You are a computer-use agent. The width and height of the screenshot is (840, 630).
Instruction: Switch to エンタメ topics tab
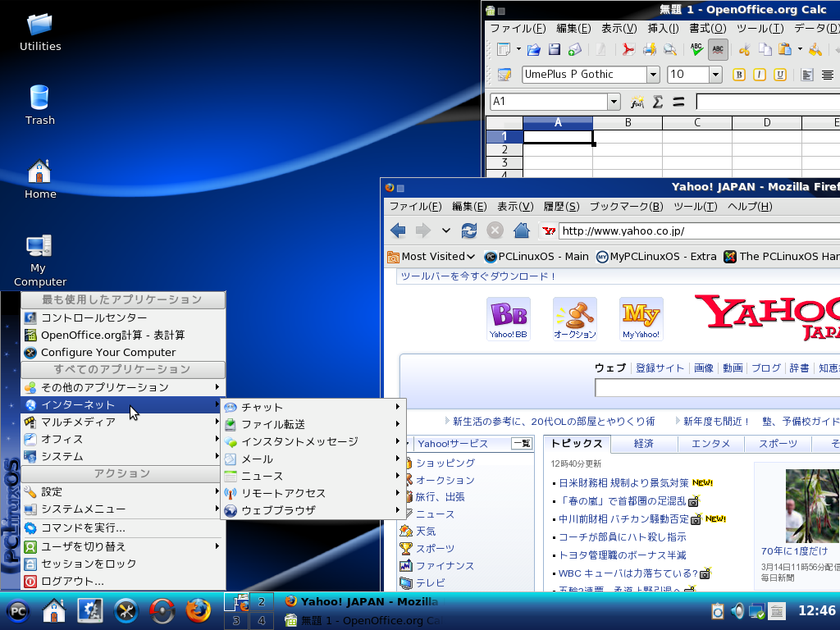[x=710, y=444]
